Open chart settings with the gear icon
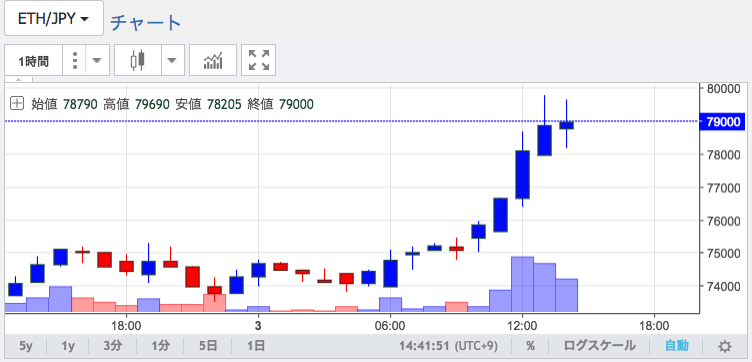 tap(725, 346)
